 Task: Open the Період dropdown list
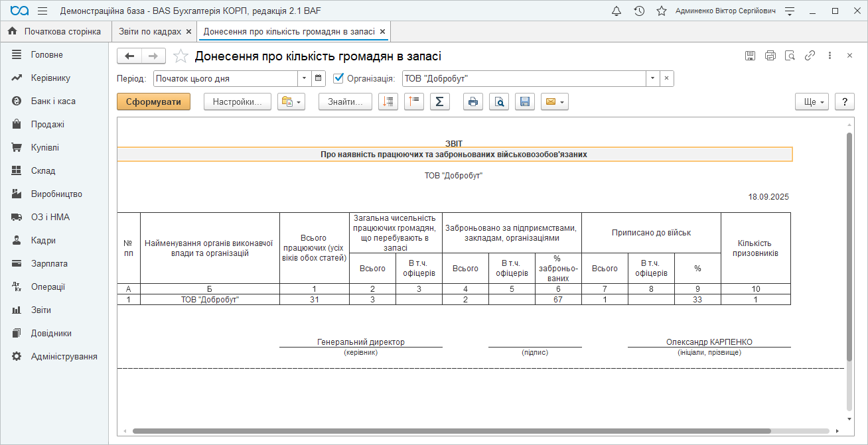(304, 78)
